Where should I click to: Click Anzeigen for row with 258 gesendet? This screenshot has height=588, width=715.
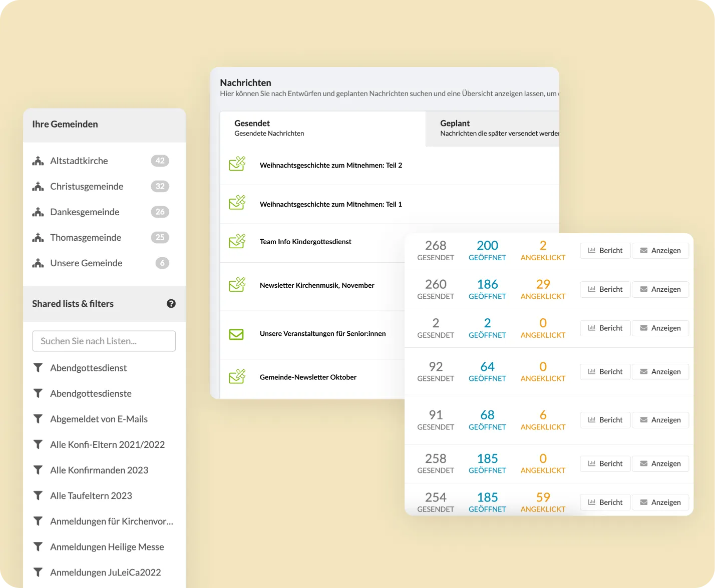pos(660,464)
